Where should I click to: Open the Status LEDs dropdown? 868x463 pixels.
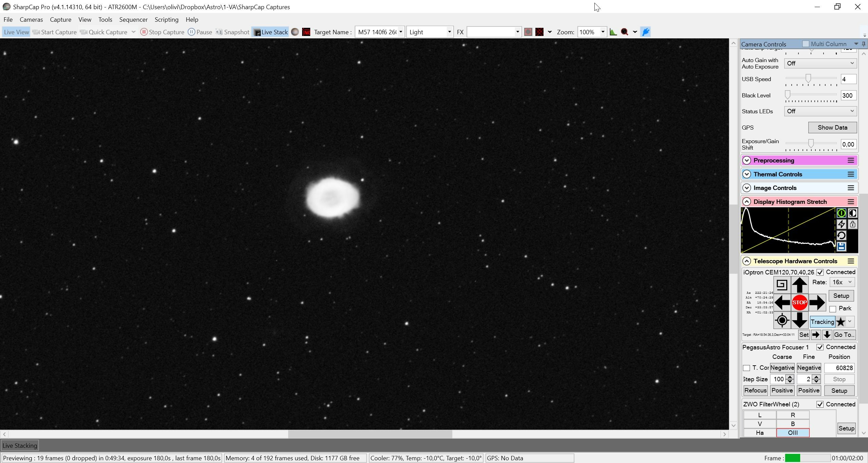pos(820,111)
